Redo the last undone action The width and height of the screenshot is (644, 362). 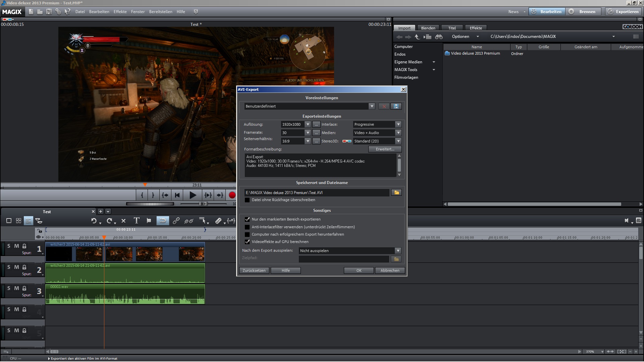tap(109, 221)
